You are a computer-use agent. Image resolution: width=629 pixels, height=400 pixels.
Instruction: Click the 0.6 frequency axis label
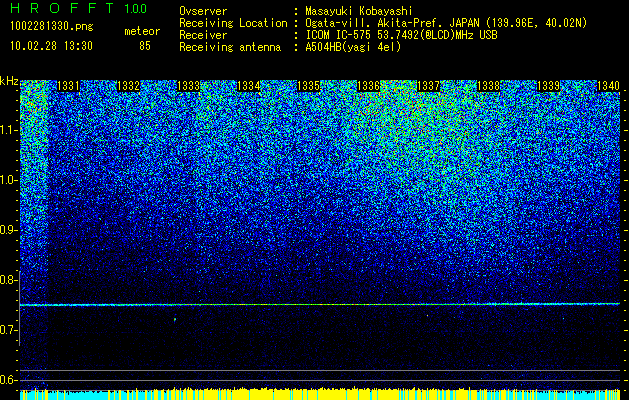(x=8, y=380)
